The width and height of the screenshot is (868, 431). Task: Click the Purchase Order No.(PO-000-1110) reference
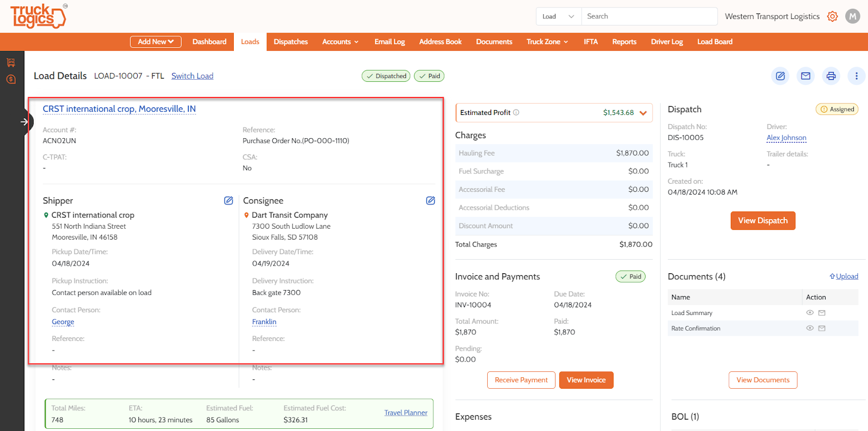tap(296, 141)
